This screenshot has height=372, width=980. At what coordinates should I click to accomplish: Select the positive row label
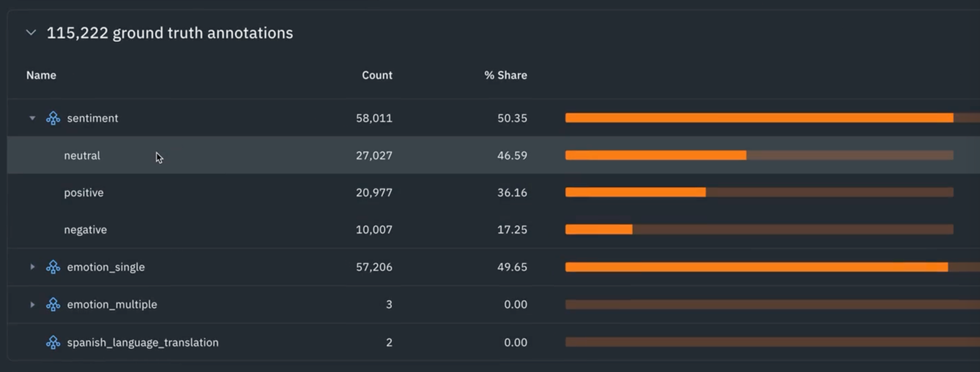[x=84, y=193]
